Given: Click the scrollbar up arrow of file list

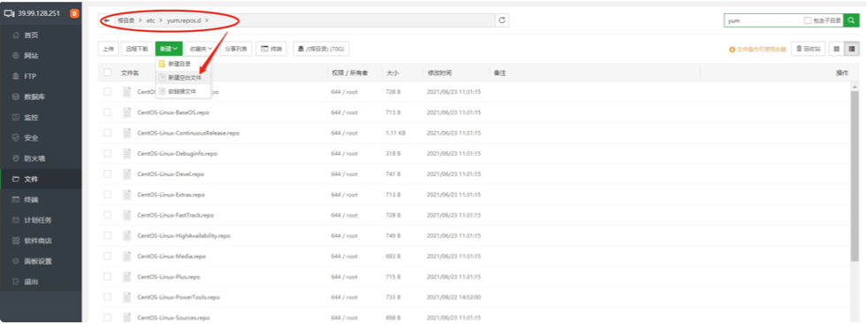Looking at the screenshot, I should (x=855, y=87).
